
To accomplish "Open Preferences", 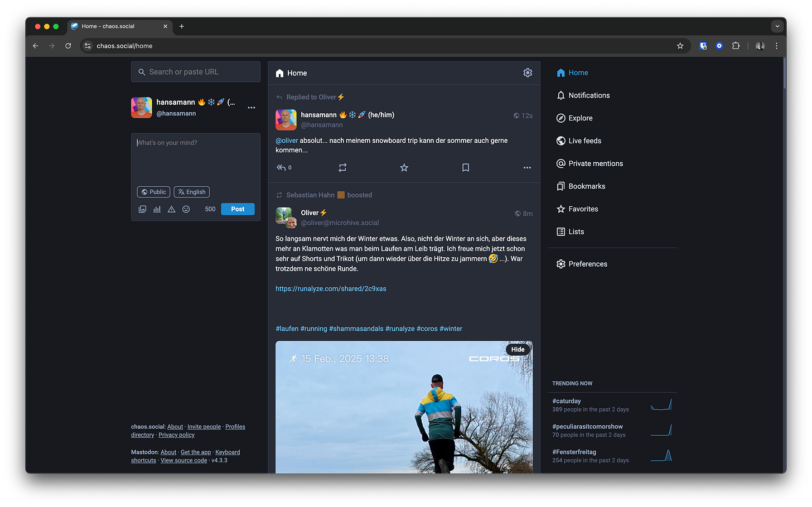I will point(582,264).
